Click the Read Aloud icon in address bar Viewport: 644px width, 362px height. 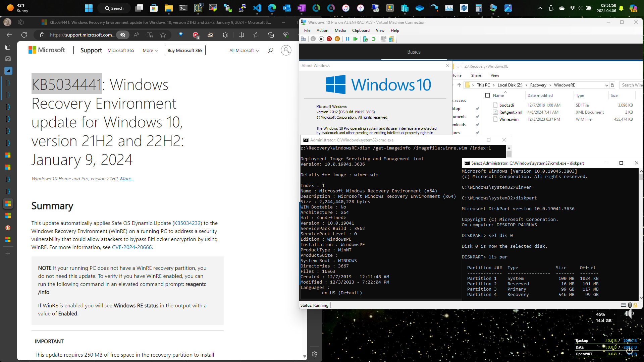[x=136, y=35]
